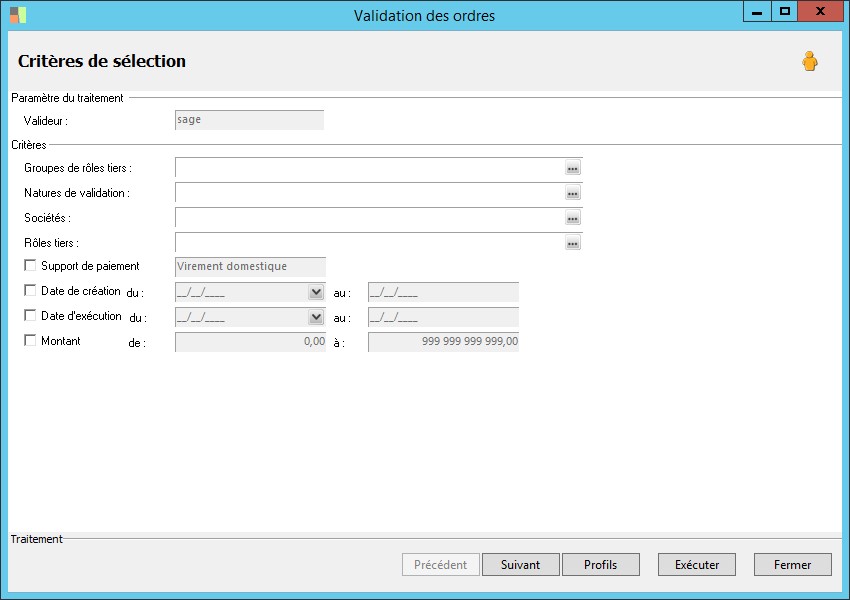Click the Date de création end date field

coord(443,292)
